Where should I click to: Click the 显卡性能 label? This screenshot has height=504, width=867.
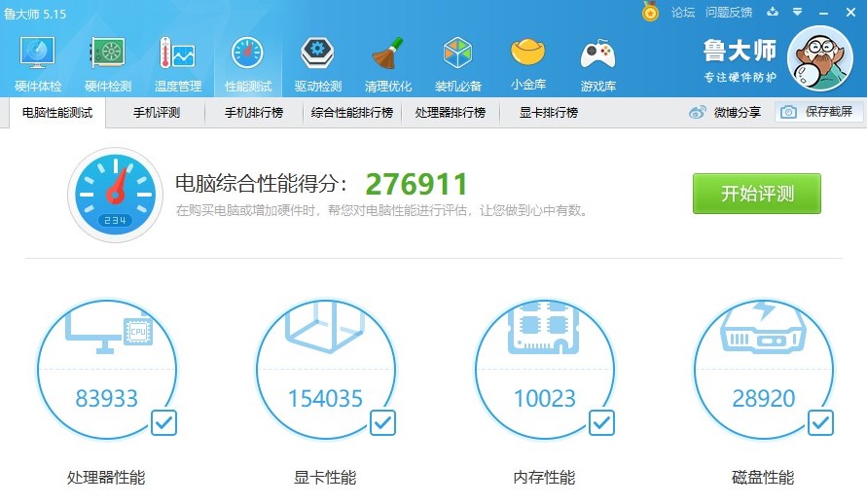coord(325,478)
